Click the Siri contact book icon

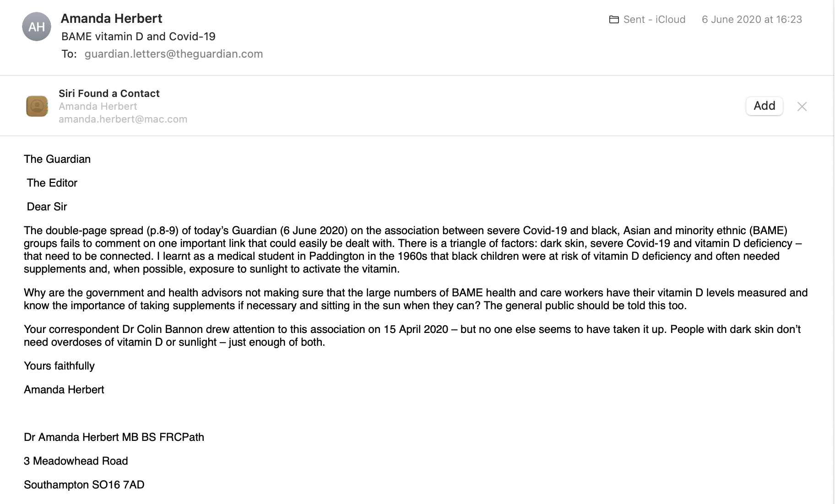pyautogui.click(x=37, y=106)
